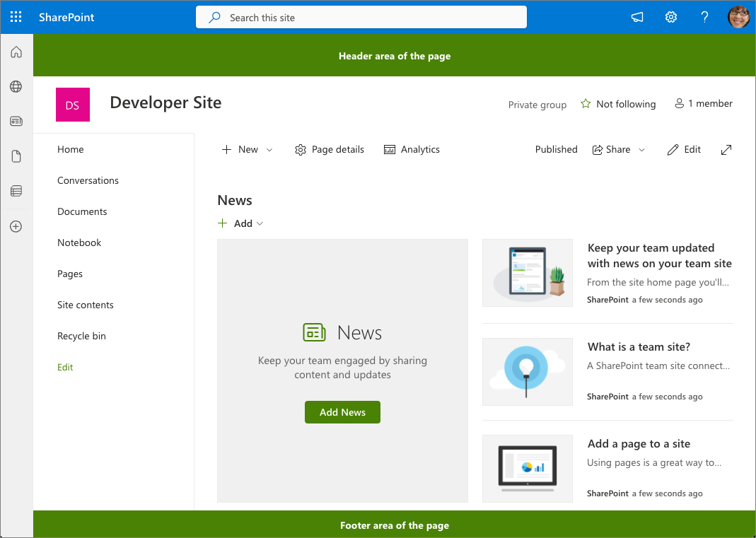Open Notebook in the left navigation
Screen dimensions: 756x538
(79, 242)
